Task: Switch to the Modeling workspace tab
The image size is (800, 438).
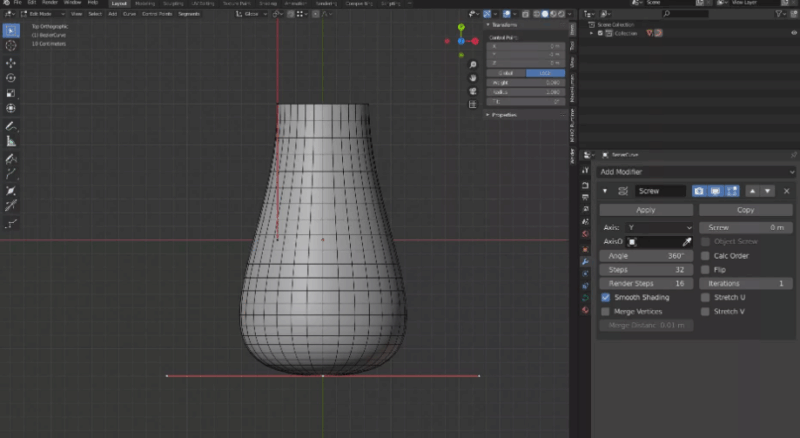Action: click(145, 3)
